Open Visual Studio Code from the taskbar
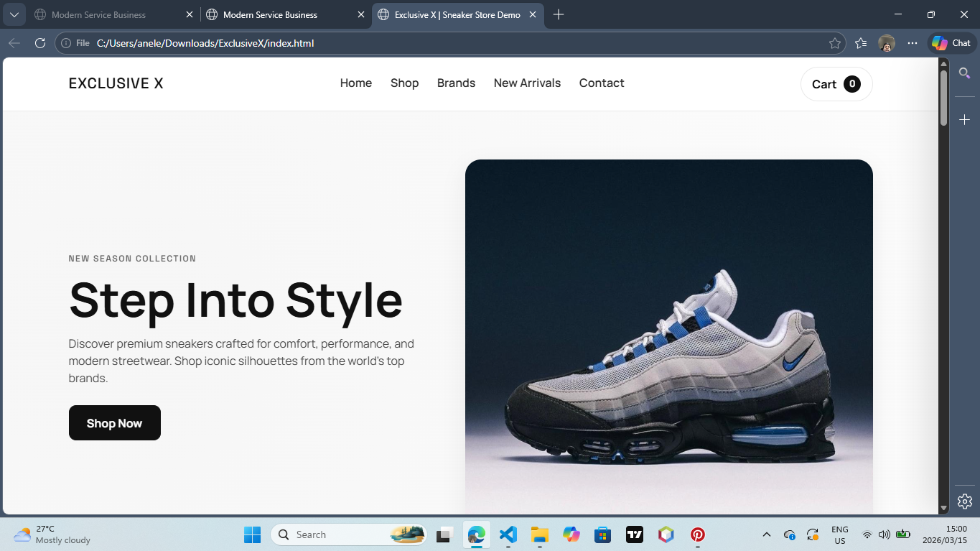This screenshot has width=980, height=551. click(508, 534)
